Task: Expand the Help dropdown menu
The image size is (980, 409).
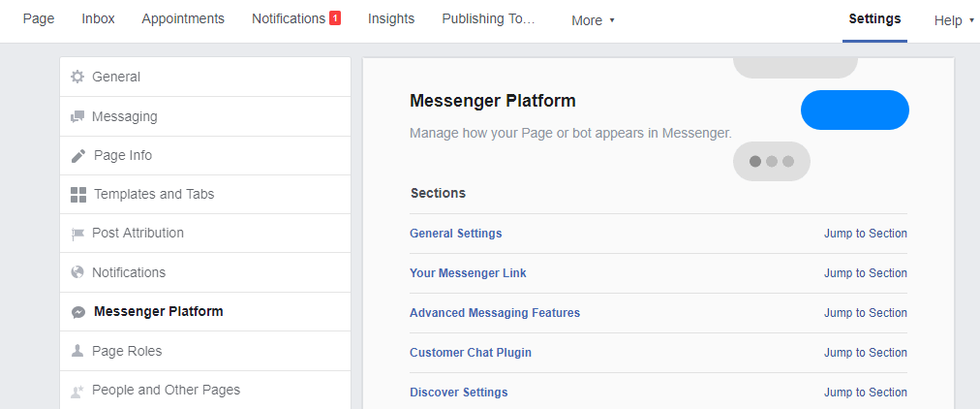Action: point(954,20)
